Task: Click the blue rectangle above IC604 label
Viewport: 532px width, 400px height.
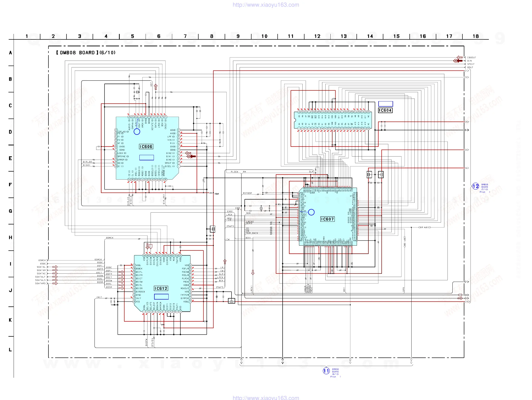Action: pyautogui.click(x=385, y=104)
